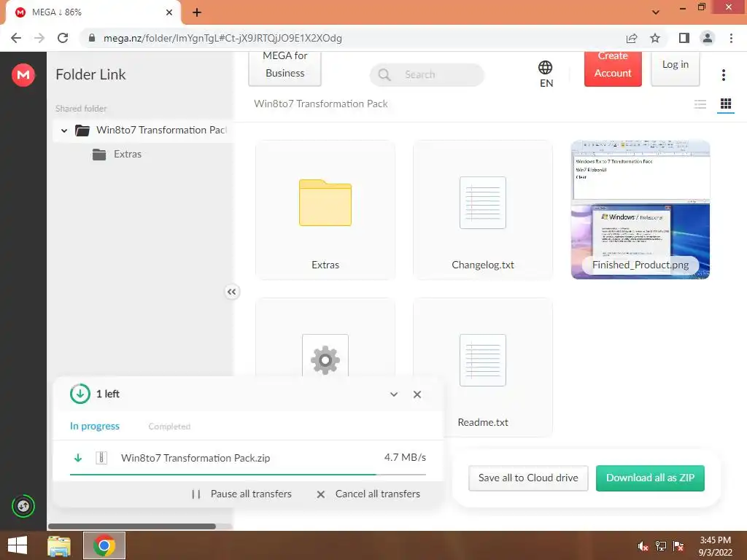Viewport: 747px width, 560px height.
Task: View site lock information
Action: pyautogui.click(x=92, y=38)
